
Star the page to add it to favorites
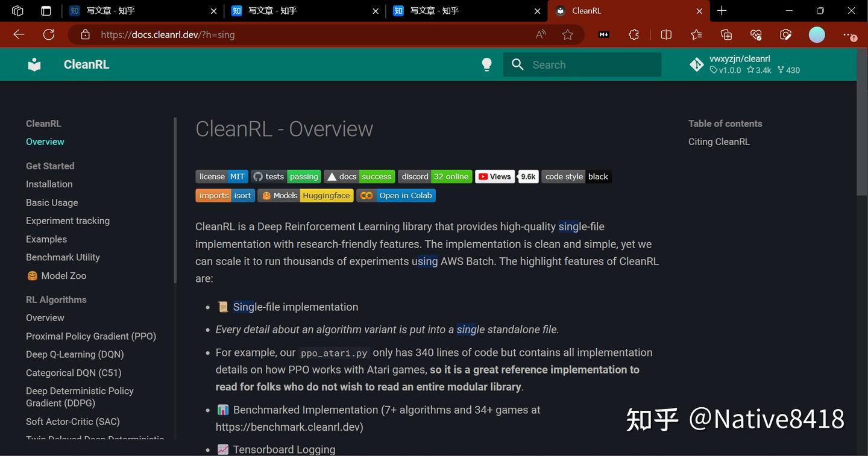(567, 34)
